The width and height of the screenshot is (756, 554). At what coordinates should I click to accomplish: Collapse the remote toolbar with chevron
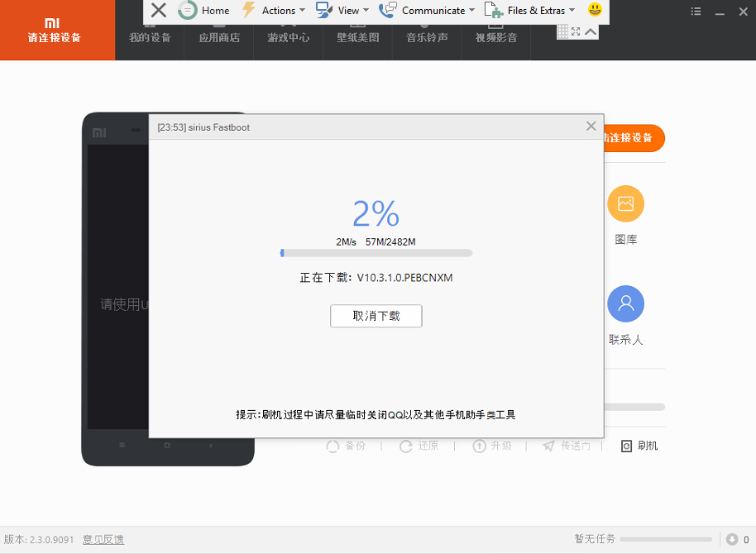coord(591,31)
